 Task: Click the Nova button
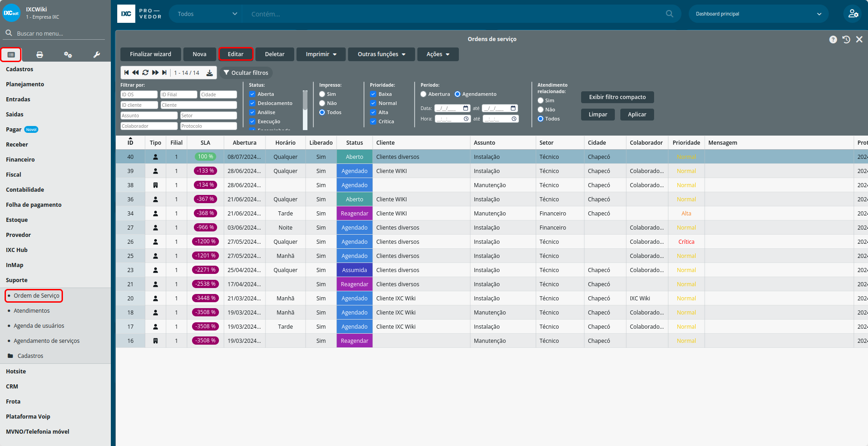[x=199, y=54]
